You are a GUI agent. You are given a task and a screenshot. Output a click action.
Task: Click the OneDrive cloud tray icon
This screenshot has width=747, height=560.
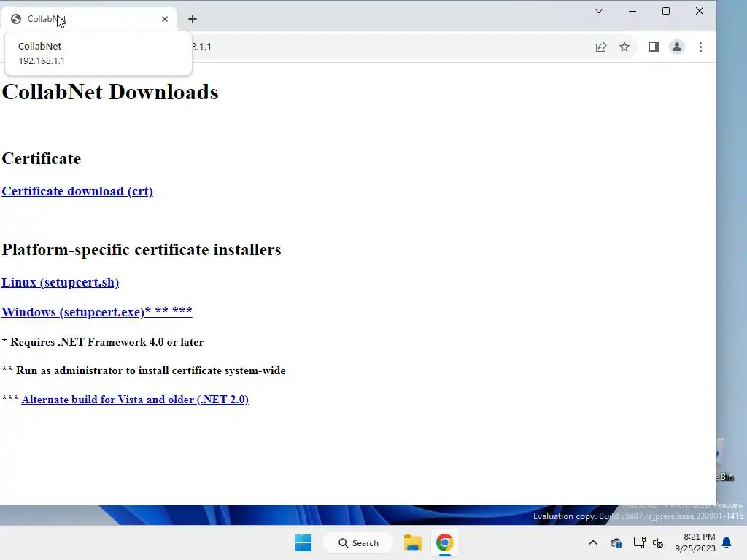pyautogui.click(x=616, y=542)
